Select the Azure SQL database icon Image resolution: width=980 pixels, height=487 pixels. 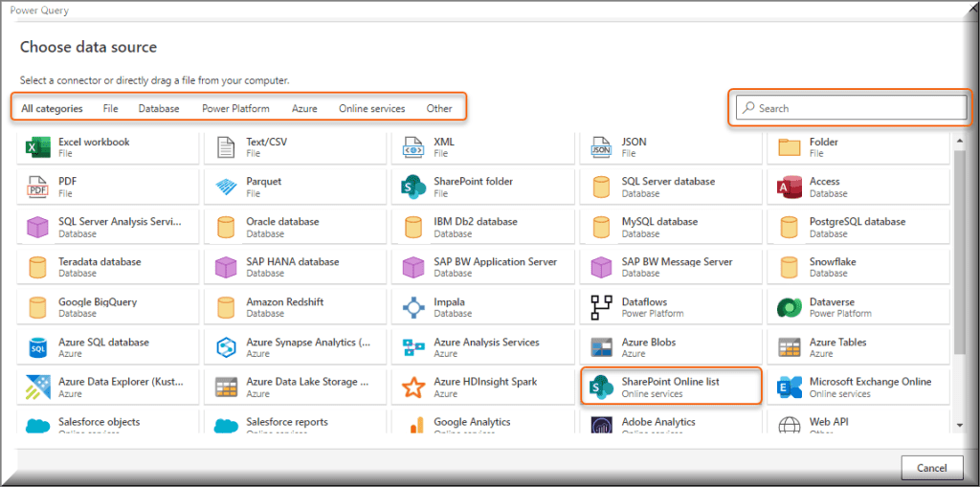pyautogui.click(x=37, y=348)
